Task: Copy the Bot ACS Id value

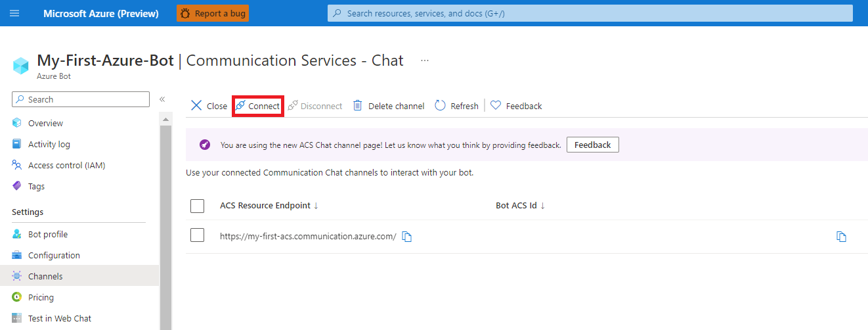Action: pyautogui.click(x=841, y=237)
